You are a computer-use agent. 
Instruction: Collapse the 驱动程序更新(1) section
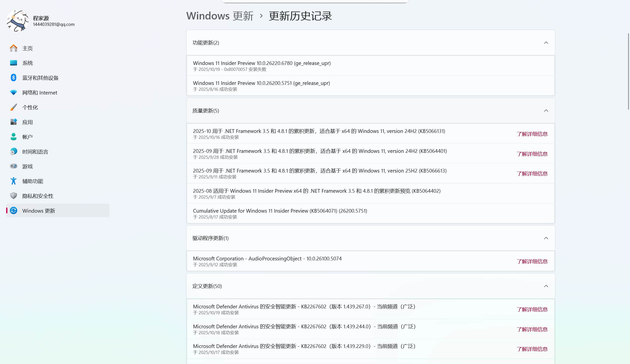coord(546,238)
